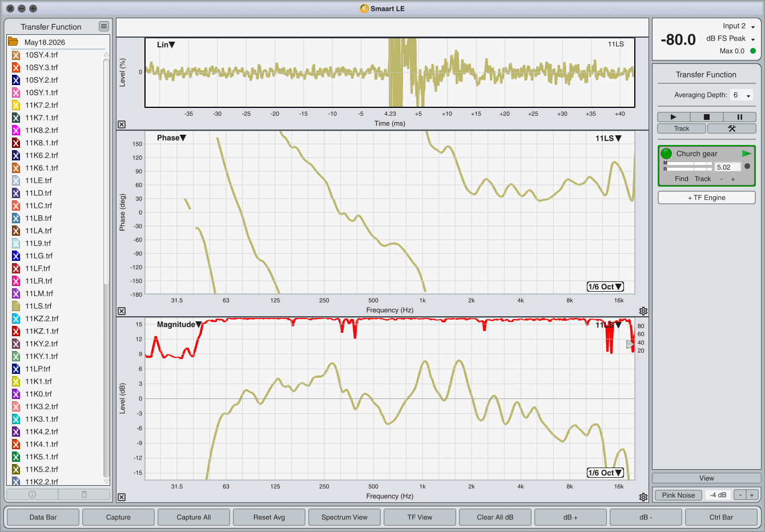The width and height of the screenshot is (765, 532).
Task: Click the dB - button
Action: click(x=646, y=517)
